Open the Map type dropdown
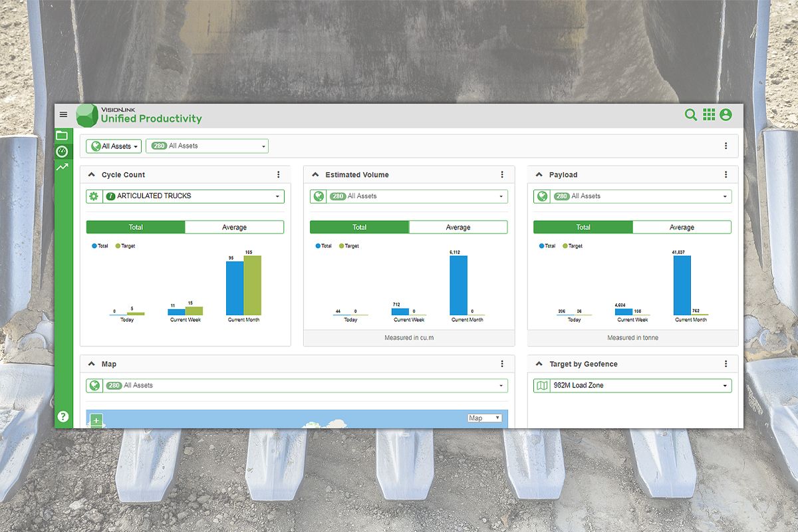Screen dimensions: 798x532 pos(485,418)
